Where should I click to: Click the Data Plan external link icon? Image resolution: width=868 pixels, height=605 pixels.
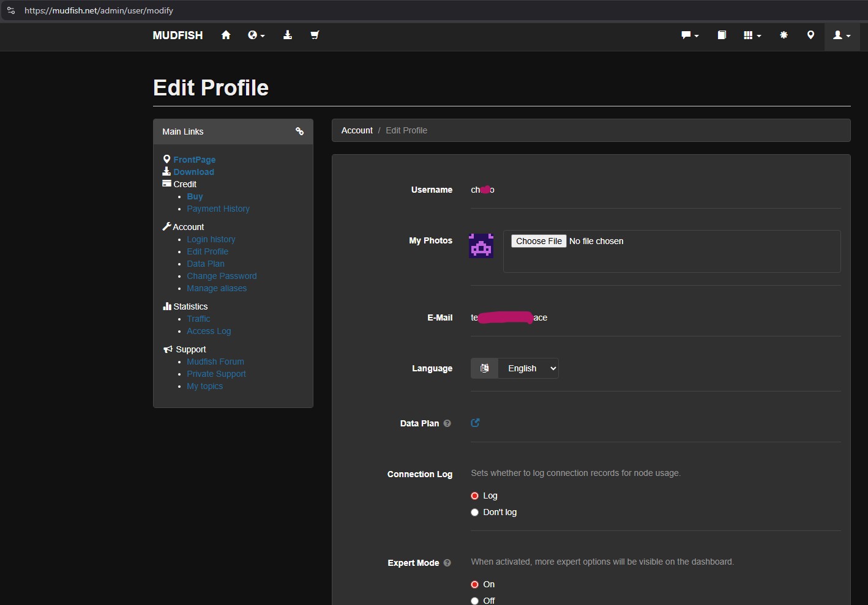pyautogui.click(x=475, y=423)
